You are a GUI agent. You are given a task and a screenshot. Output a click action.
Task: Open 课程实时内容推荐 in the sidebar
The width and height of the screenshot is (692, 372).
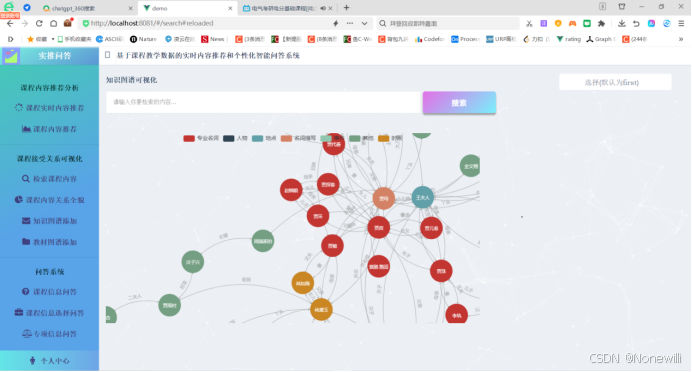49,108
